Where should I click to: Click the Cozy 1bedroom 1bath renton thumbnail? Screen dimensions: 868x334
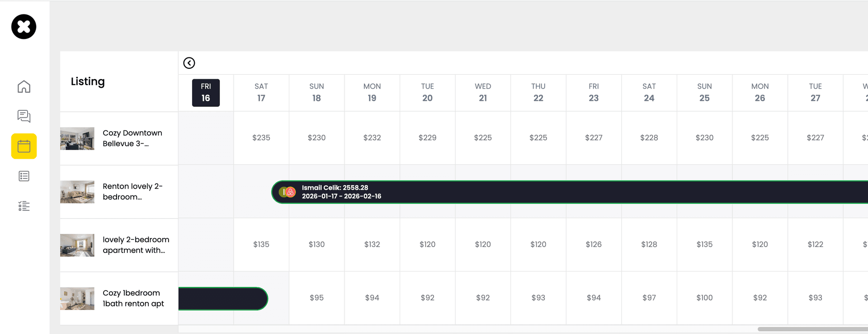click(77, 299)
